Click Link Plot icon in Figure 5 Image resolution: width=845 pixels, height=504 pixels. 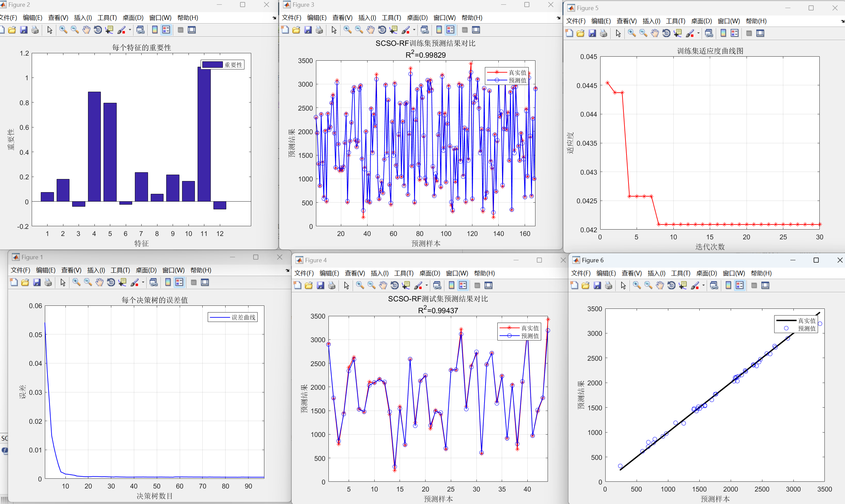coord(709,33)
